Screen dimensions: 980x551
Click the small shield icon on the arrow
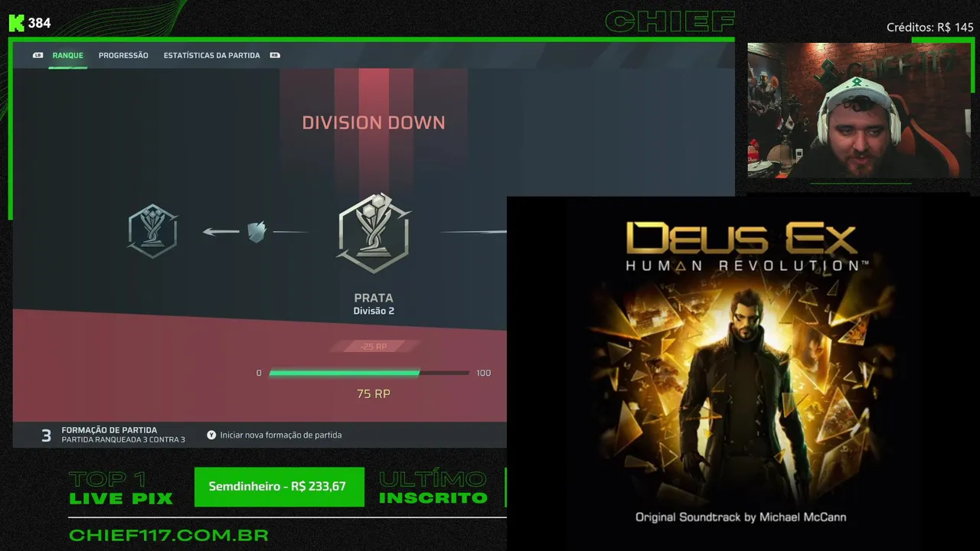pos(256,232)
